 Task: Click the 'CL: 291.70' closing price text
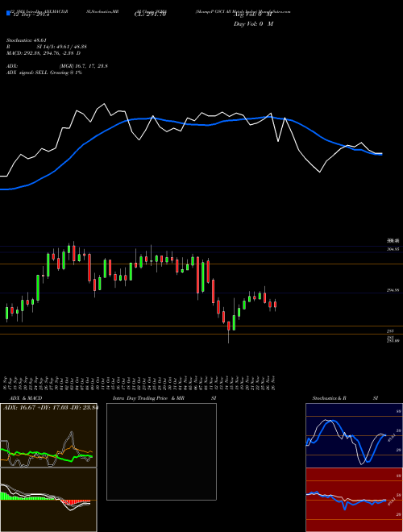coord(151,15)
